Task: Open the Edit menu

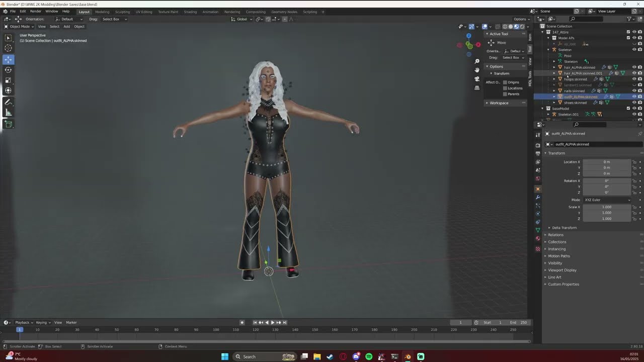Action: pos(23,11)
